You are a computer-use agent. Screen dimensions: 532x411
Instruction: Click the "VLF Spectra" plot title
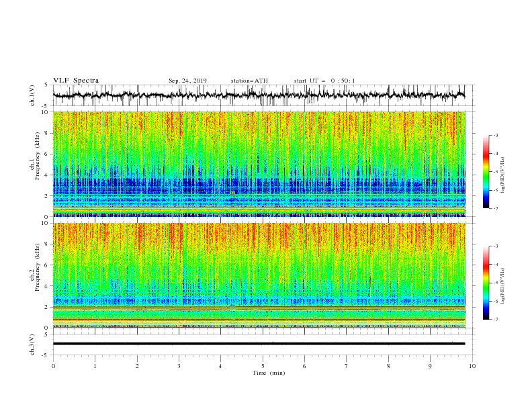coord(76,81)
